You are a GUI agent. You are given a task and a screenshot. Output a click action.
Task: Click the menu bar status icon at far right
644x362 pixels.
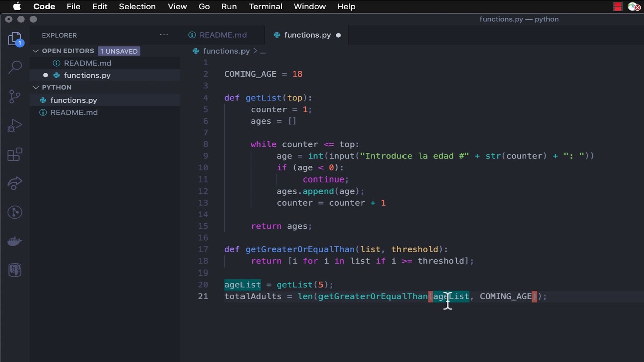tap(634, 7)
